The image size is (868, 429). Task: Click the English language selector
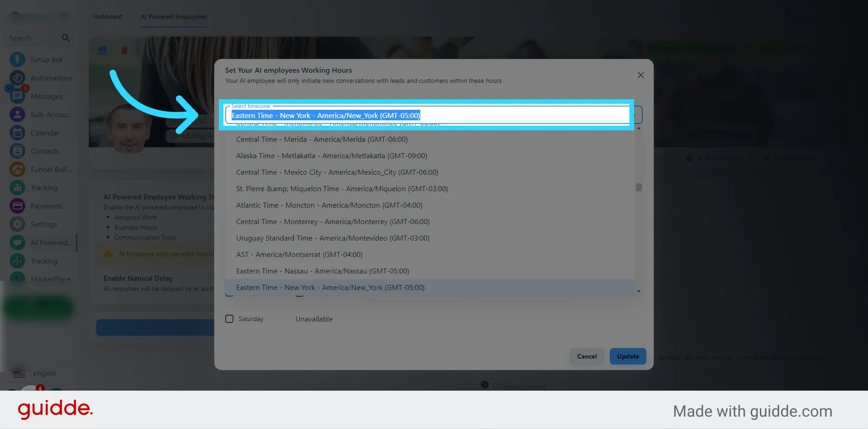pyautogui.click(x=34, y=373)
